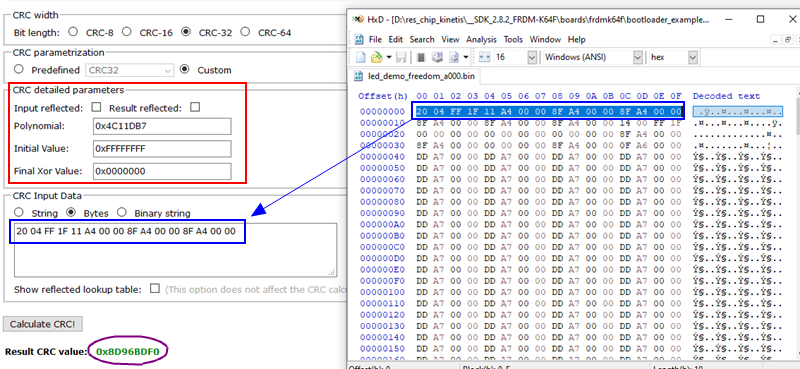The height and width of the screenshot is (369, 800).
Task: Minimize the HxD inner document window
Action: [x=776, y=39]
